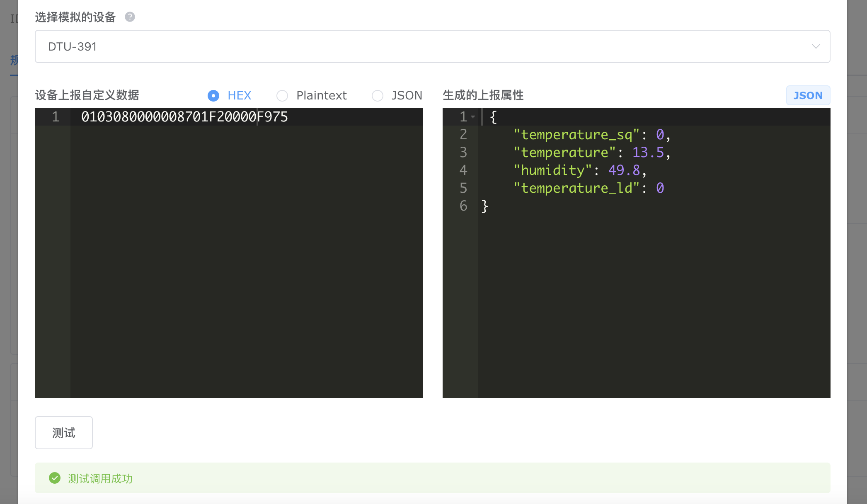Screen dimensions: 867x504
Task: Click the 生成的上报属性 label
Action: [x=483, y=95]
